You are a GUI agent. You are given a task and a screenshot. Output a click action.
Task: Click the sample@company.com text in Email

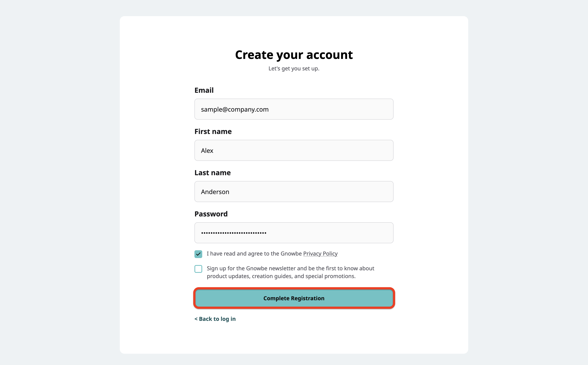point(235,110)
